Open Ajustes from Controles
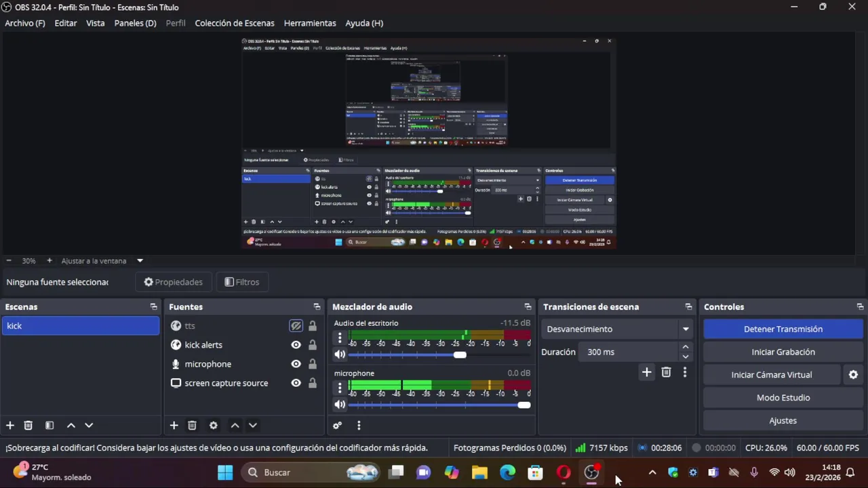The image size is (868, 488). click(783, 421)
